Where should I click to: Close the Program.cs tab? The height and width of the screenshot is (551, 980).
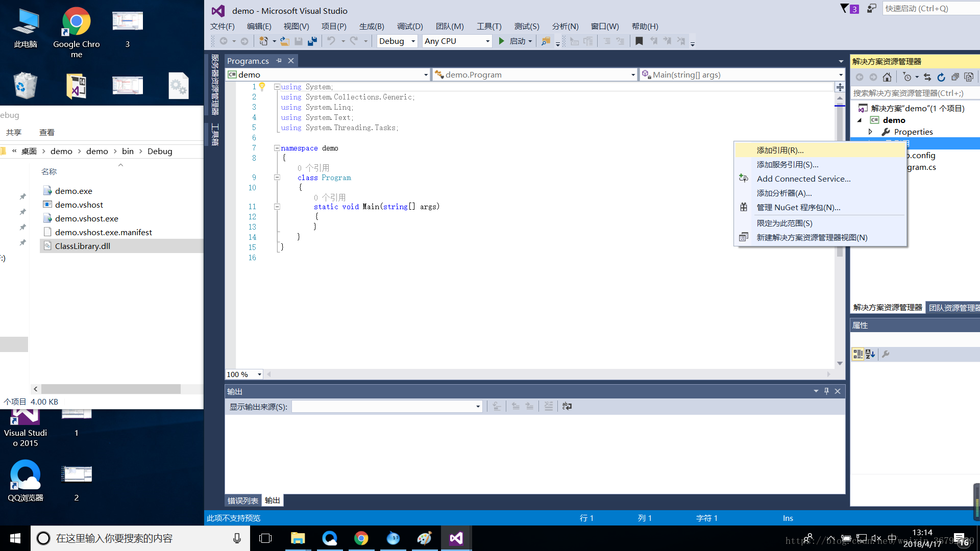pos(291,61)
